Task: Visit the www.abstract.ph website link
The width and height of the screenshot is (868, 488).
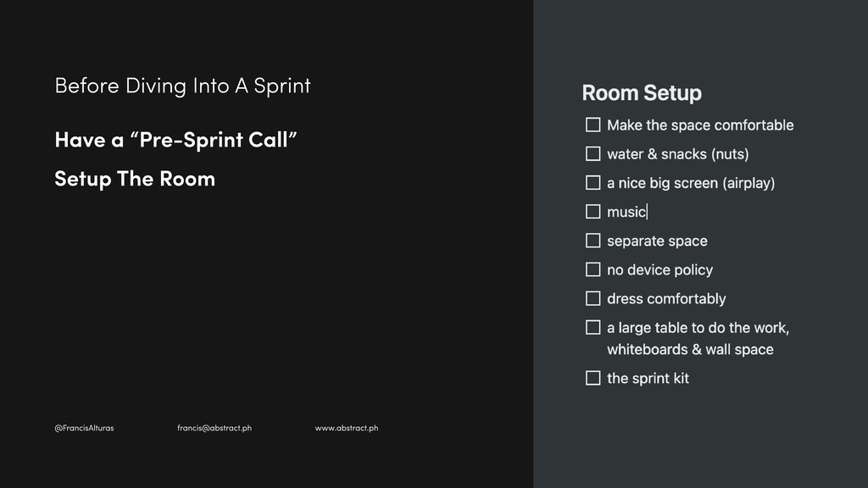Action: click(347, 428)
